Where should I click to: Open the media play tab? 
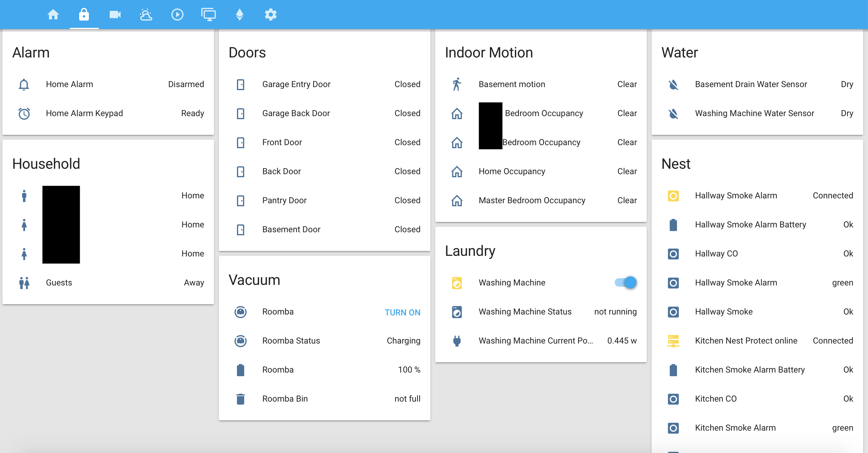(x=177, y=15)
